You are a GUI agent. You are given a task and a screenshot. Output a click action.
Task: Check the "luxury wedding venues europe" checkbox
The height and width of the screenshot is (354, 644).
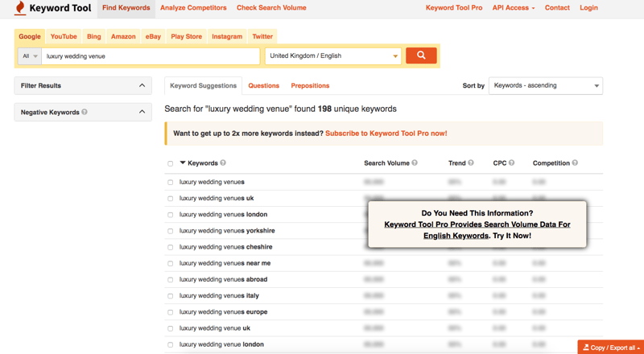171,312
